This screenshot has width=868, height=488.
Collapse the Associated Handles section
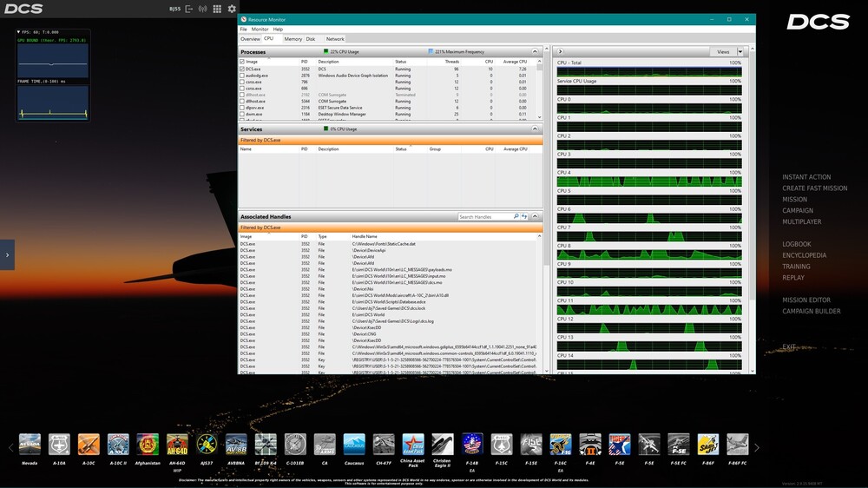tap(536, 216)
